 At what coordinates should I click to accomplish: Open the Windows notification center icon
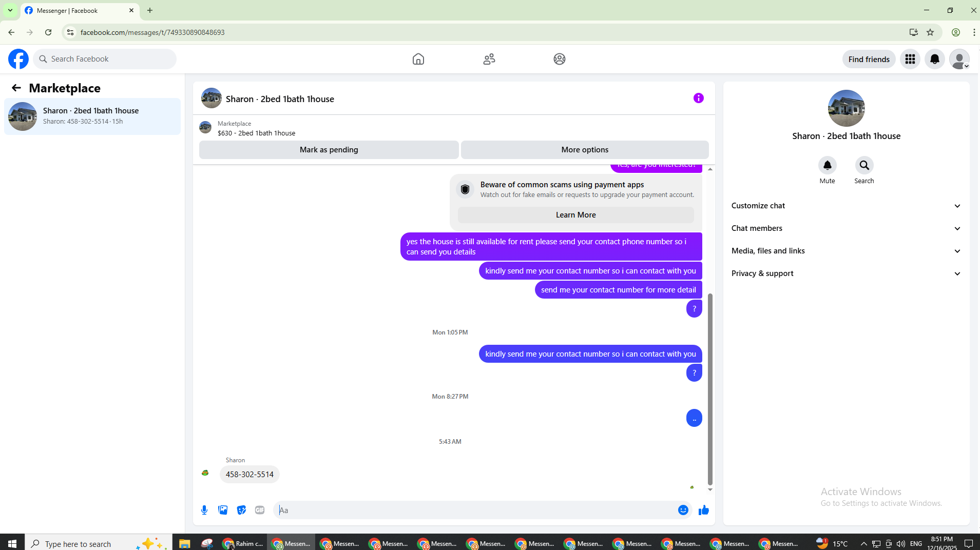(x=969, y=544)
